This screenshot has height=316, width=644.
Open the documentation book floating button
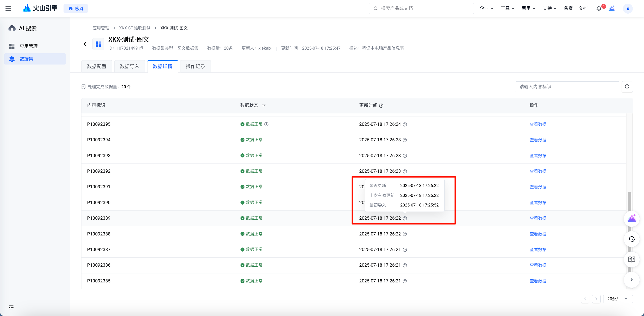click(632, 259)
